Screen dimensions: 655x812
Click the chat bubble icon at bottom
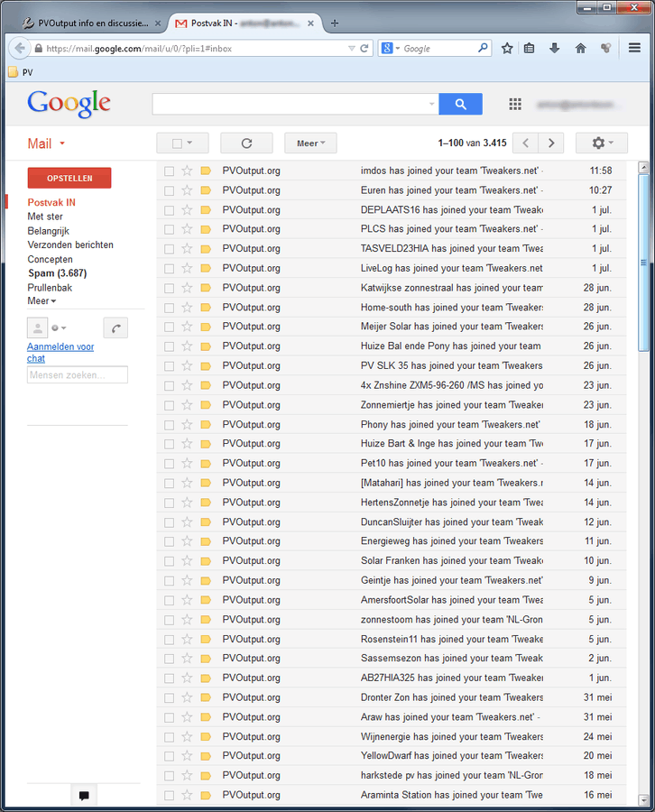(84, 796)
